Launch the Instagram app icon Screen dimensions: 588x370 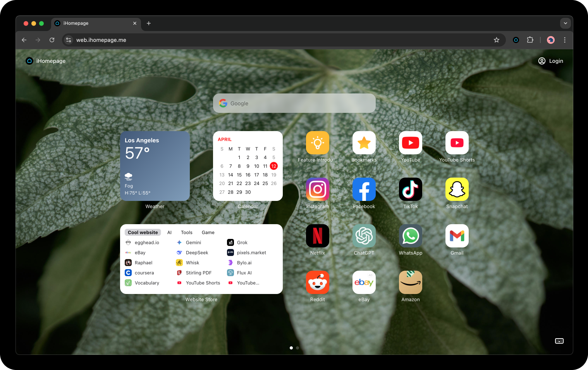coord(318,189)
